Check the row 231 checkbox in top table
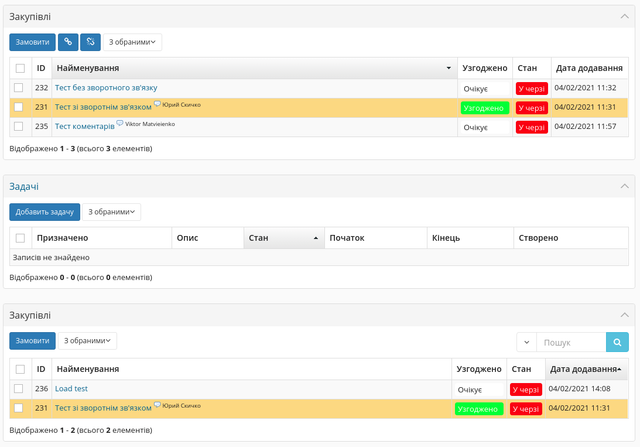640x447 pixels. (18, 107)
